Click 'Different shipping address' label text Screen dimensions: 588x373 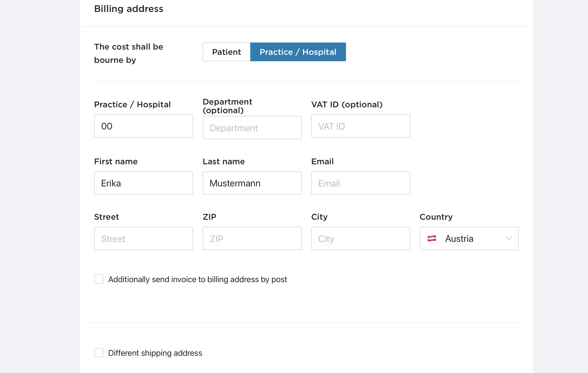pos(155,353)
